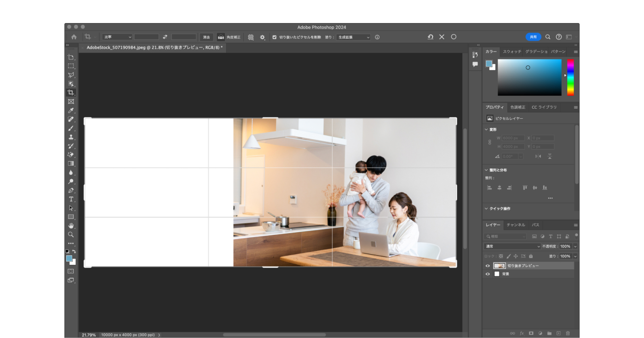Select the Type tool in the toolbar
This screenshot has height=338, width=644.
[71, 199]
